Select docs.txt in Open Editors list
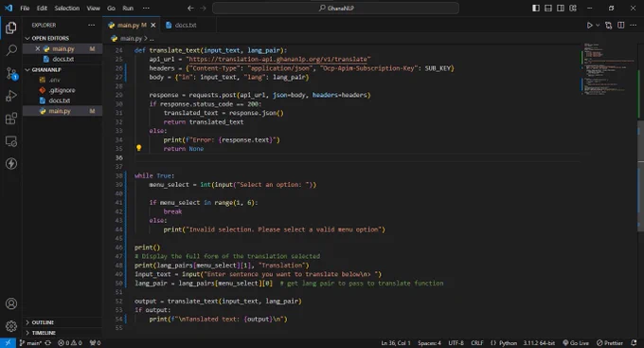This screenshot has width=644, height=348. click(x=63, y=59)
